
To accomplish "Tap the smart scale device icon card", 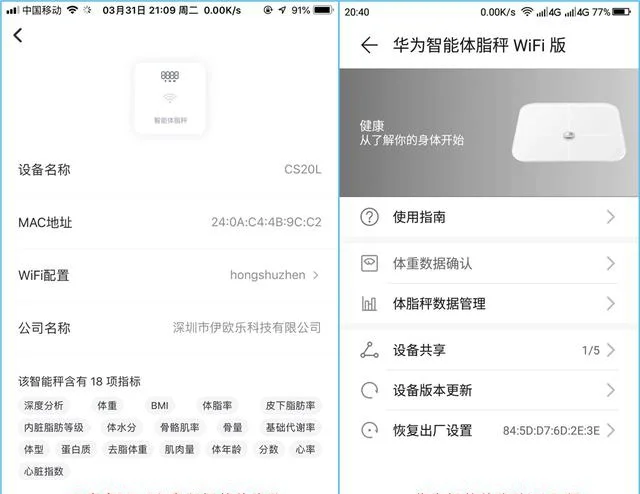I will (x=170, y=98).
